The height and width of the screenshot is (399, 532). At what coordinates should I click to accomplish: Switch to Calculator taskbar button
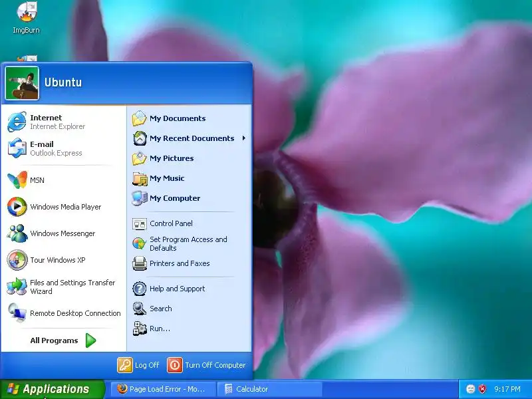tap(269, 389)
